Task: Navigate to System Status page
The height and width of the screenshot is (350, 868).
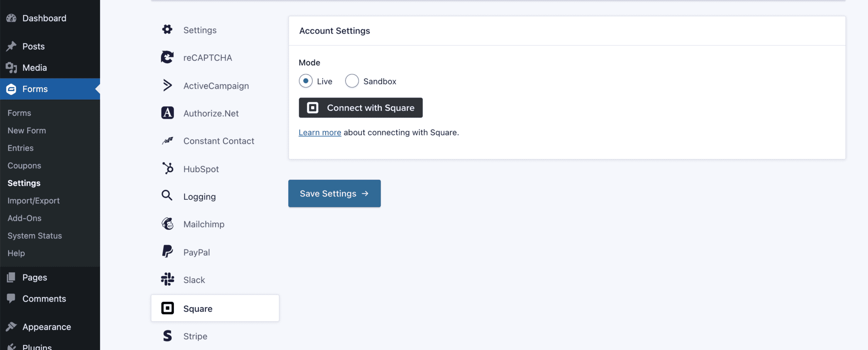Action: 35,235
